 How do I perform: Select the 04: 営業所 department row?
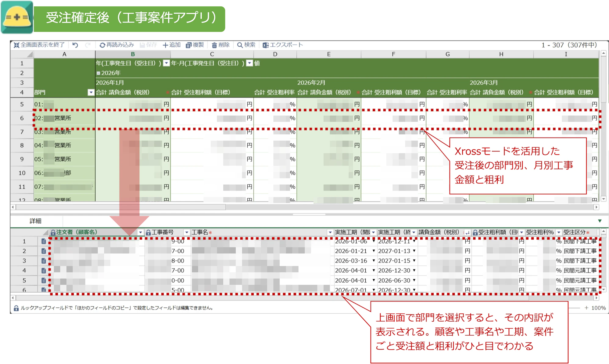coord(64,145)
